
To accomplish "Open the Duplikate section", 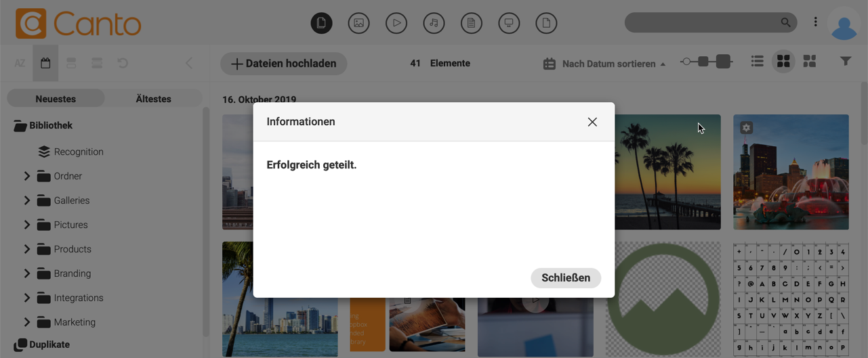I will pyautogui.click(x=42, y=344).
